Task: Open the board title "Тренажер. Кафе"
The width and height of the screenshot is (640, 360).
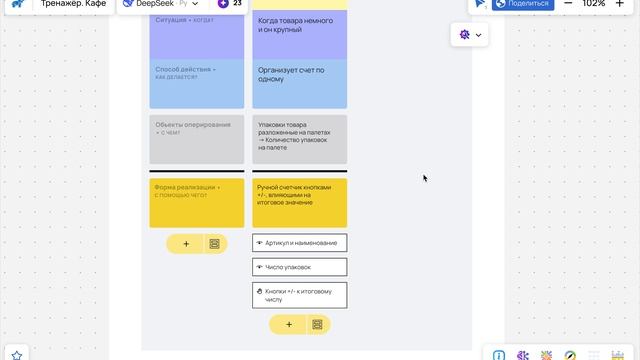Action: tap(73, 4)
